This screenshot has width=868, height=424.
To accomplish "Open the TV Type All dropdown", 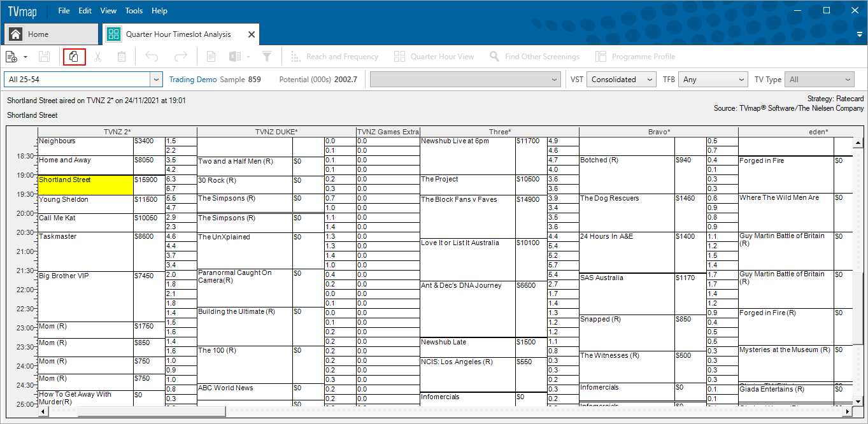I will (820, 80).
